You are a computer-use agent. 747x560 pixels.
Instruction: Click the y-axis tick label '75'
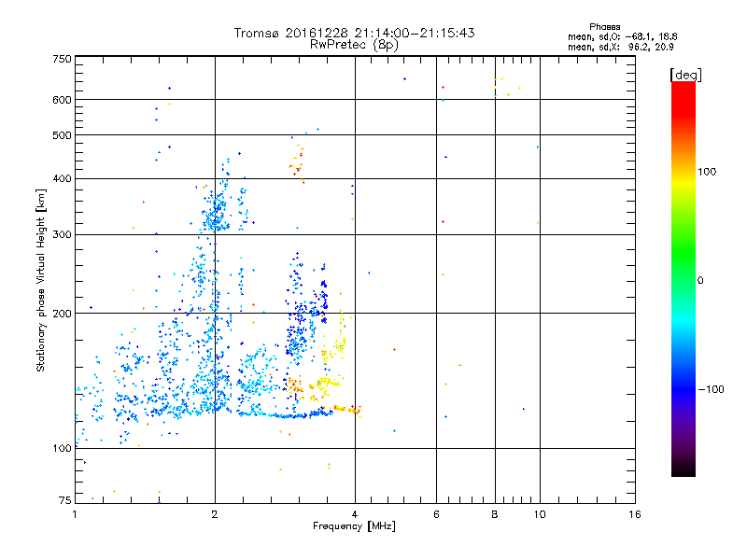pos(65,500)
